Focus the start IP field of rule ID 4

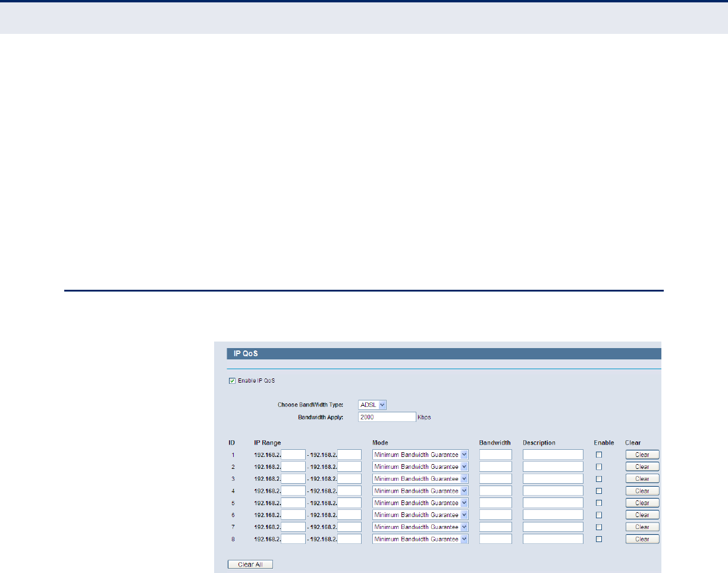(x=293, y=491)
